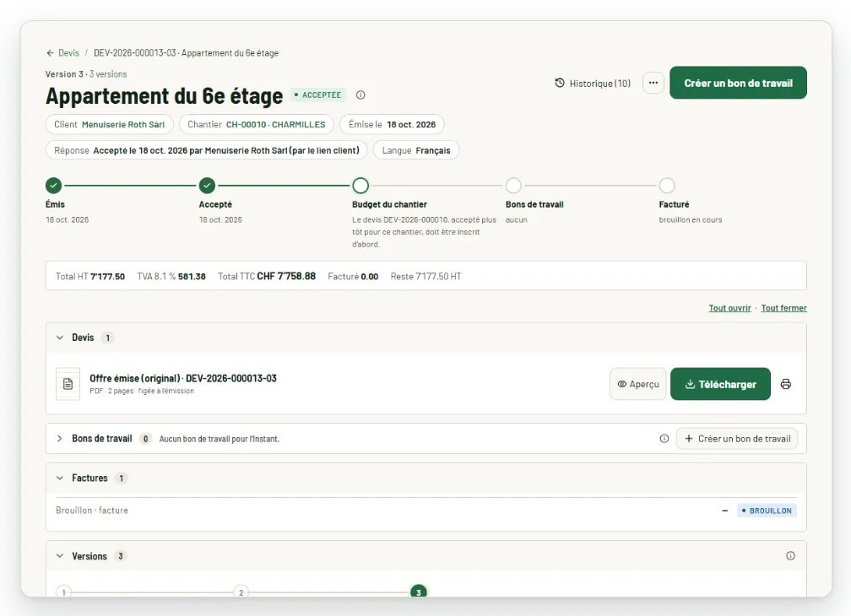Click the Émis step checkmark circle

(x=54, y=186)
